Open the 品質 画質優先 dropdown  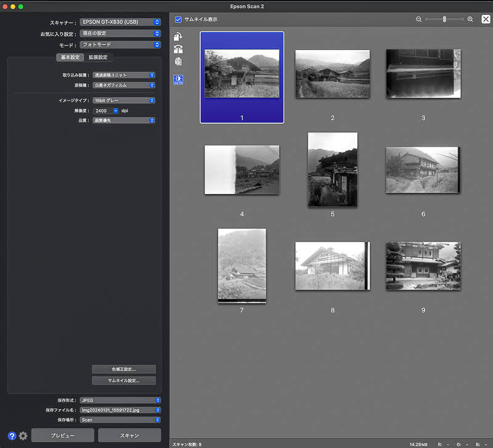click(x=124, y=120)
